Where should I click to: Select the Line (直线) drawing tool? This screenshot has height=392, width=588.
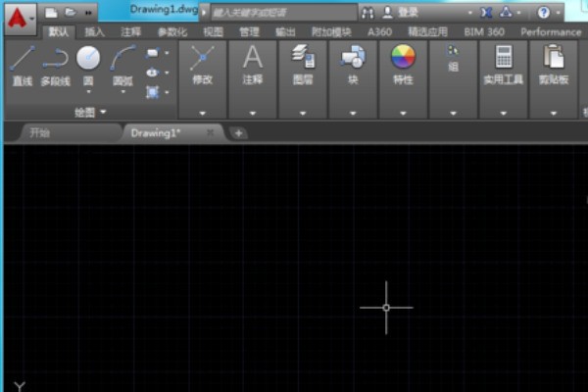(x=22, y=59)
